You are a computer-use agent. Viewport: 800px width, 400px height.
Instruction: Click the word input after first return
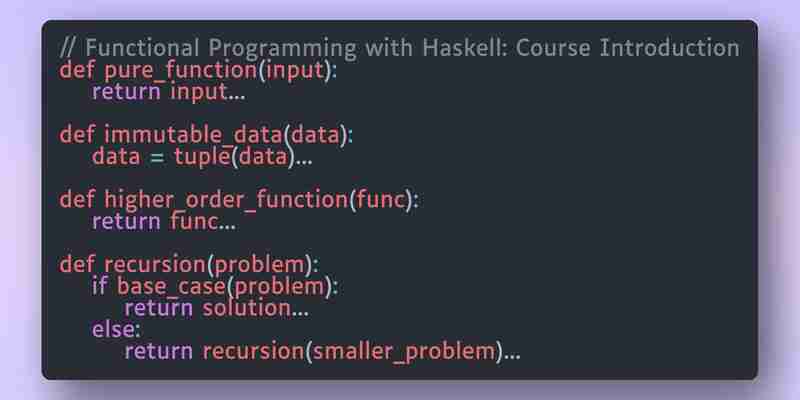[x=198, y=92]
